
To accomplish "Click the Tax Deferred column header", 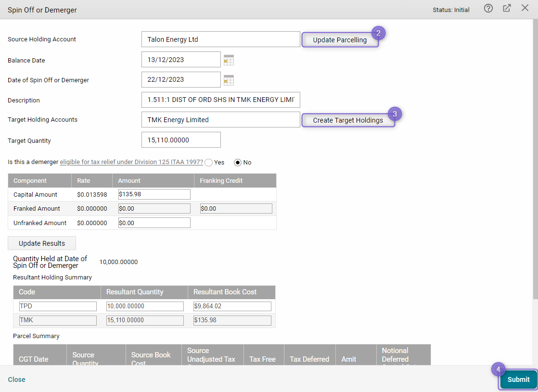I will pyautogui.click(x=310, y=355).
